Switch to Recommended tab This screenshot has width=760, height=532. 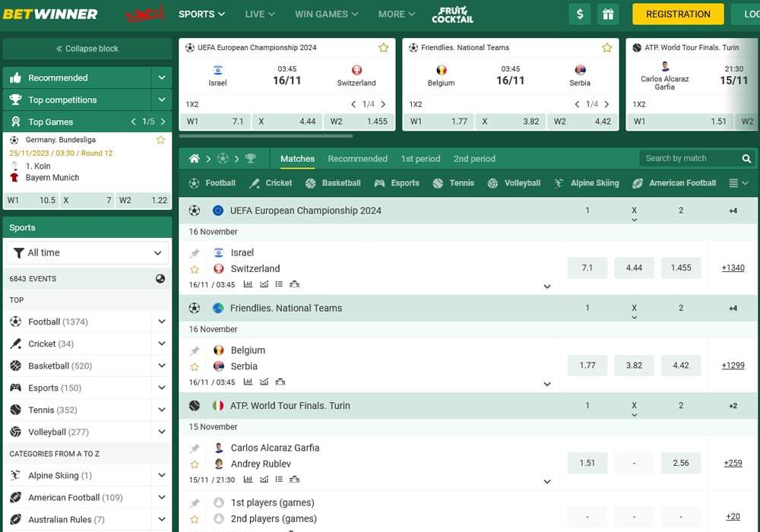pos(357,158)
